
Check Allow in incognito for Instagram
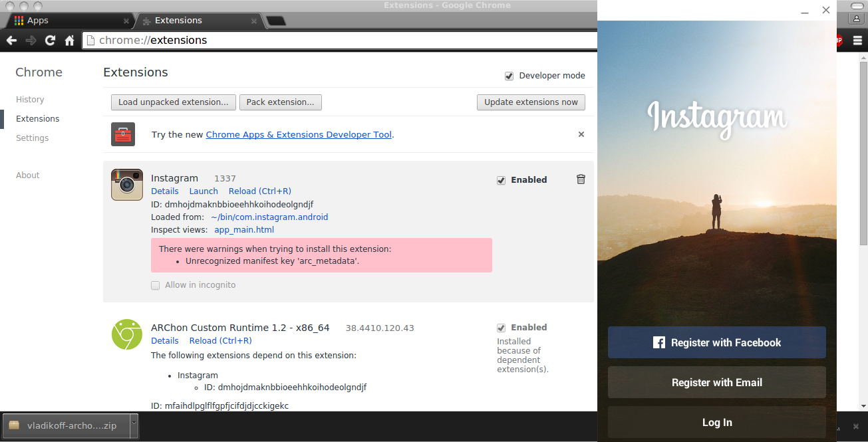(155, 285)
